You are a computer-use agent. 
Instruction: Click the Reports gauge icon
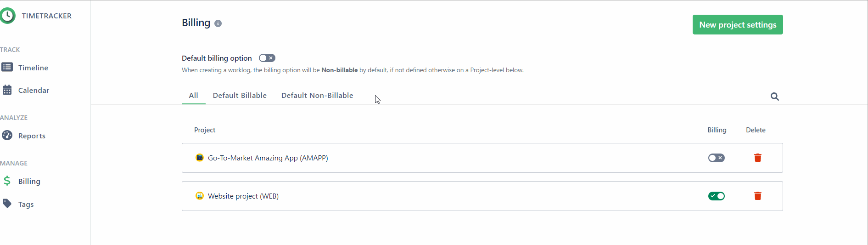[x=7, y=135]
